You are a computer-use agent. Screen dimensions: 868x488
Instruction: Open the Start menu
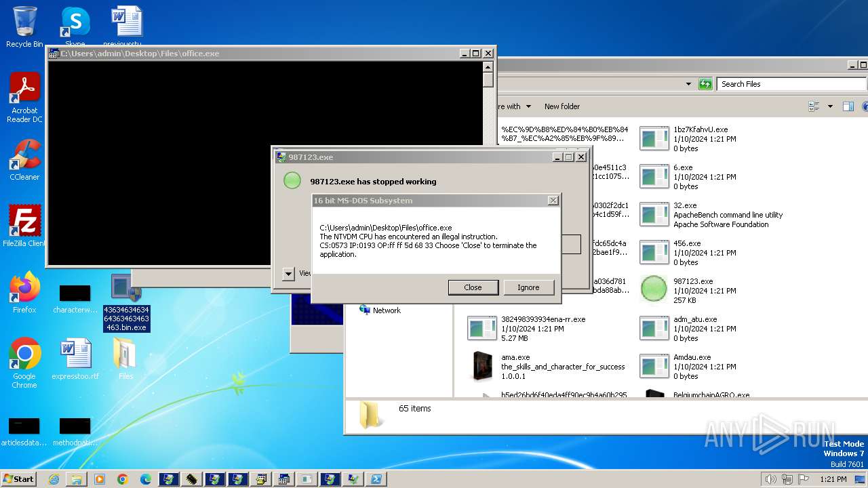[x=18, y=479]
